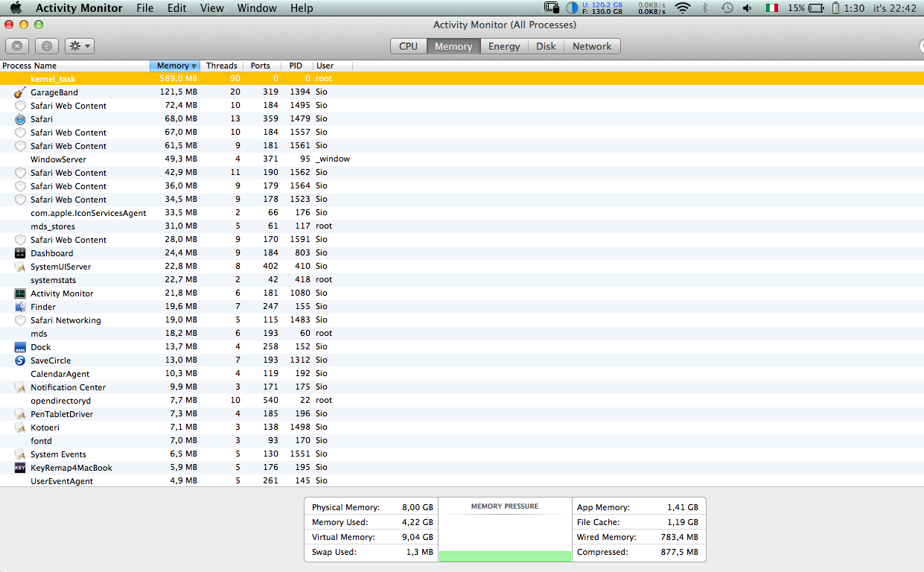The width and height of the screenshot is (924, 572).
Task: Click the PenTabletDriver process icon
Action: (x=20, y=414)
